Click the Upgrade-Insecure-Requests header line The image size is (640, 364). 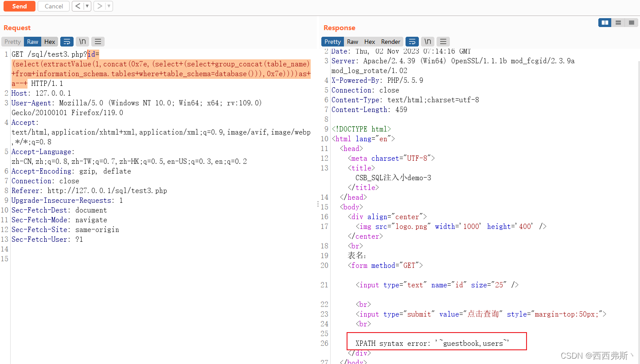tap(67, 200)
